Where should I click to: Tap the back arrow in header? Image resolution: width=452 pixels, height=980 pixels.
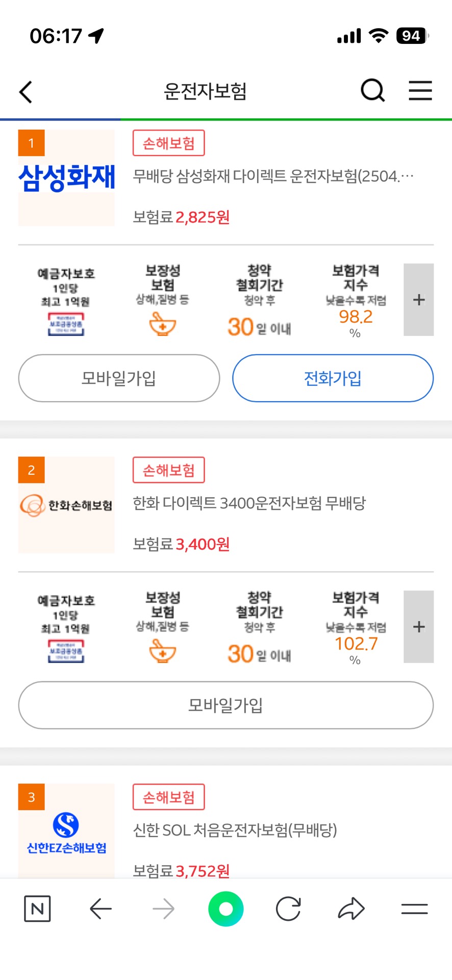pyautogui.click(x=26, y=92)
